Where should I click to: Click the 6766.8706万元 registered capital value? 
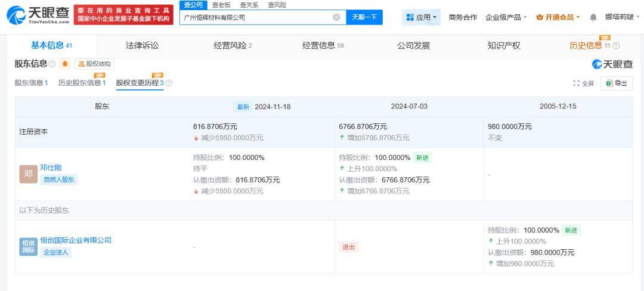coord(363,127)
